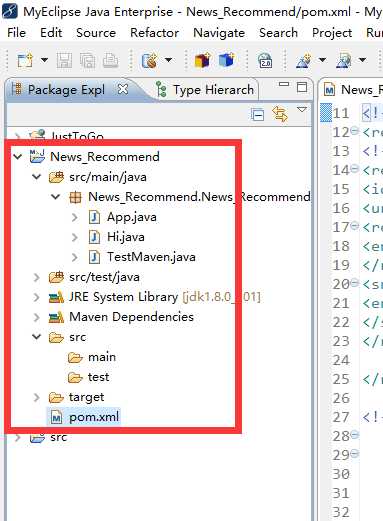Viewport: 383px width, 521px height.
Task: Fold the code block at line 17
Action: point(355,225)
